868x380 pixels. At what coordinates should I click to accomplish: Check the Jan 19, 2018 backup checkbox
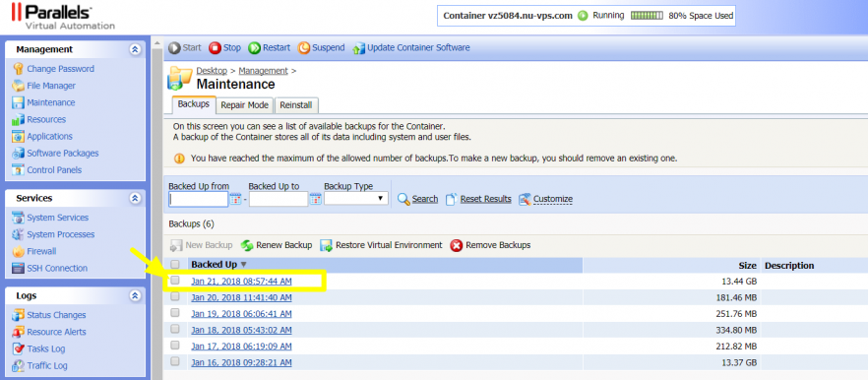click(175, 312)
